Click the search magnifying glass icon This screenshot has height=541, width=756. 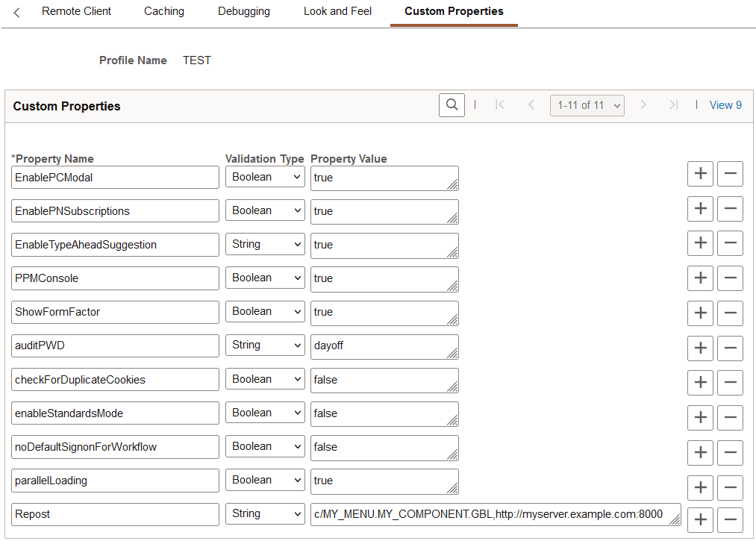point(452,104)
